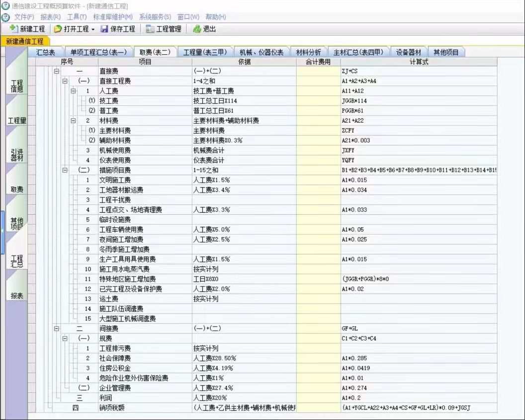Open the 报表 side panel tab
The image size is (525, 420).
tap(17, 295)
